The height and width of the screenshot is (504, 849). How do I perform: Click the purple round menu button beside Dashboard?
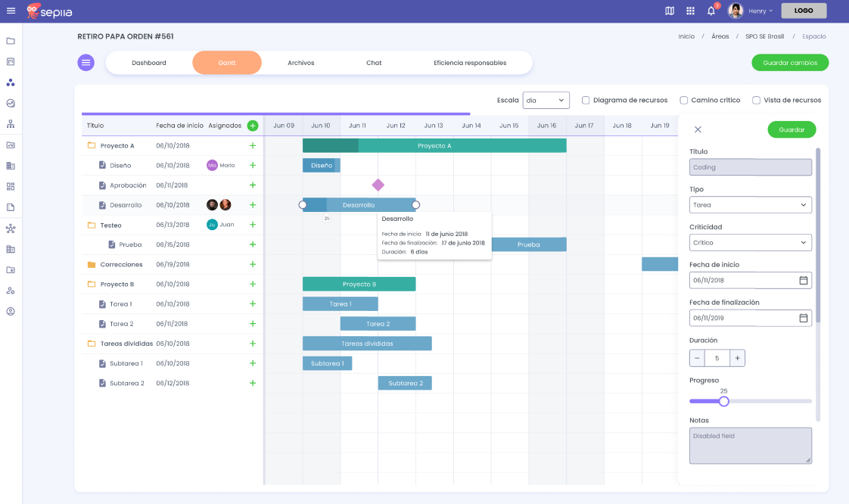click(x=86, y=63)
